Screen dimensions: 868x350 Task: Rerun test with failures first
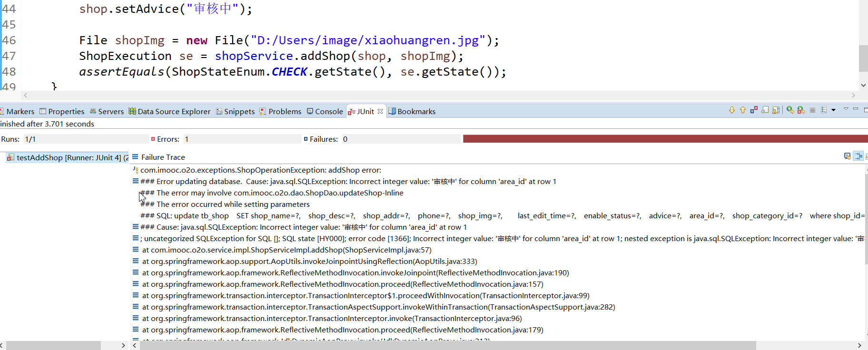point(801,110)
